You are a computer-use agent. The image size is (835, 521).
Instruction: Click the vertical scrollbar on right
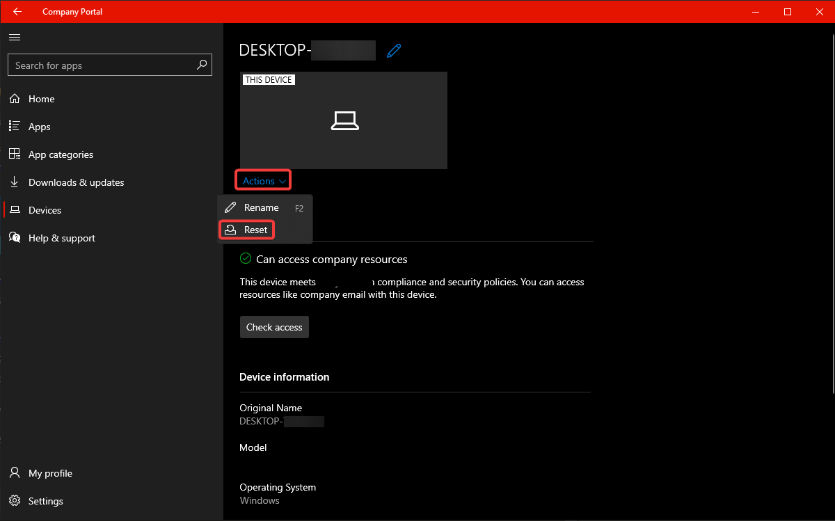[x=832, y=213]
